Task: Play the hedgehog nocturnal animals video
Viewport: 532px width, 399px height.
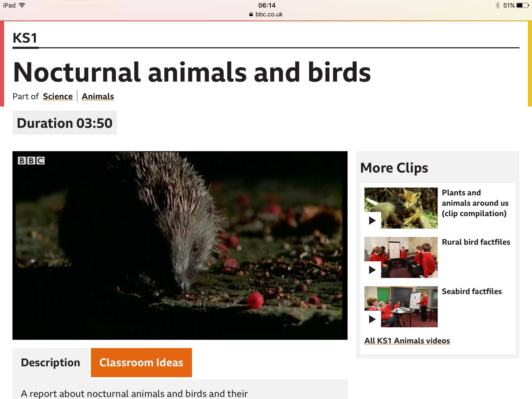Action: 180,245
